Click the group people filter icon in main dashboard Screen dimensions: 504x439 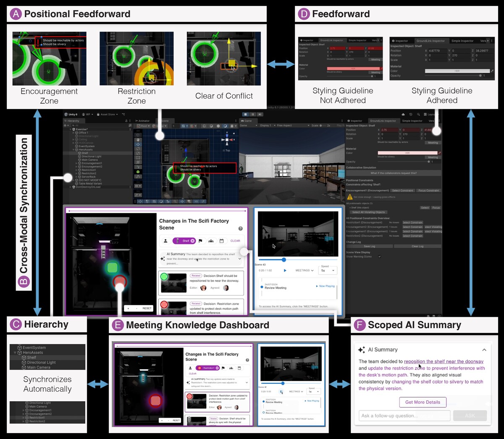tap(211, 241)
